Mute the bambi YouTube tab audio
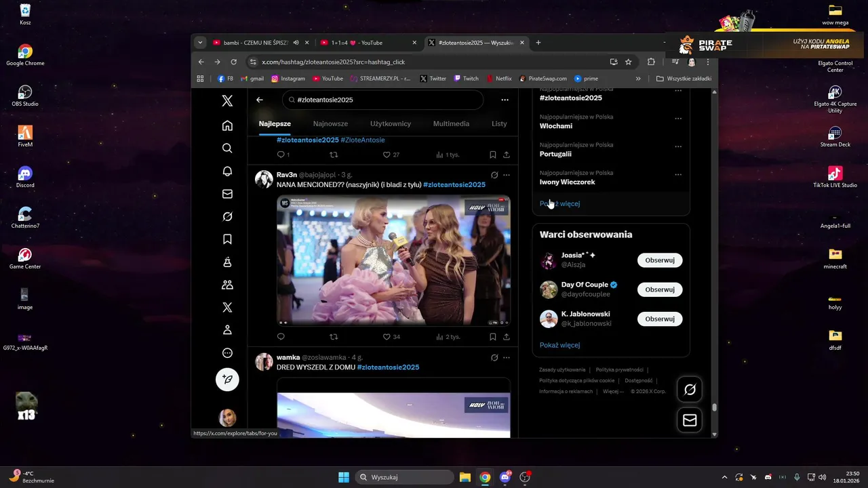 [296, 43]
